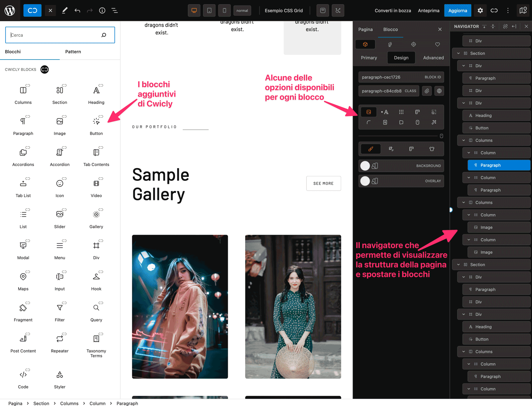Switch to tablet viewport
Viewport: 532px width, 406px height.
[209, 11]
